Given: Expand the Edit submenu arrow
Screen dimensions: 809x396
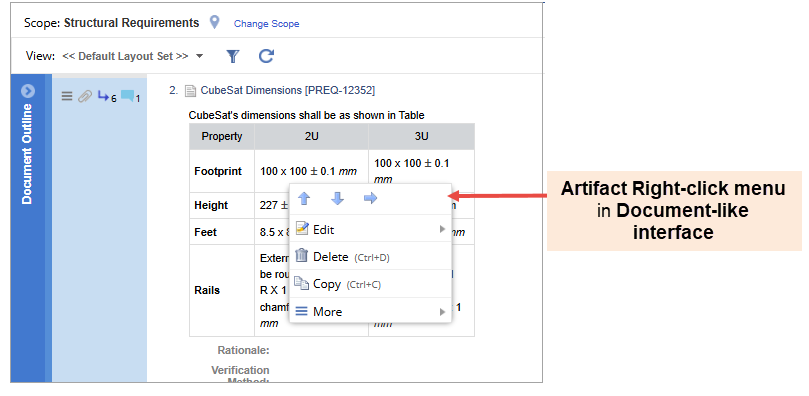Looking at the screenshot, I should tap(442, 229).
